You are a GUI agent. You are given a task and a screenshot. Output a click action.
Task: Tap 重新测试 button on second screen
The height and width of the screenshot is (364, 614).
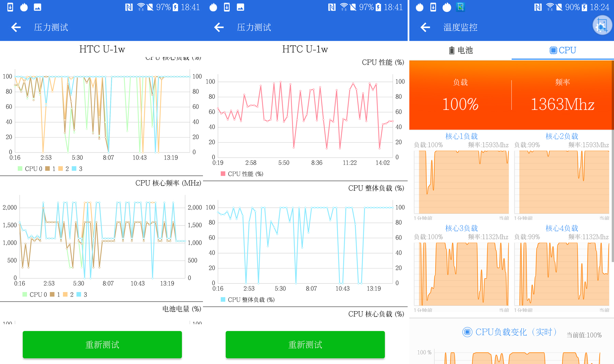pyautogui.click(x=305, y=345)
